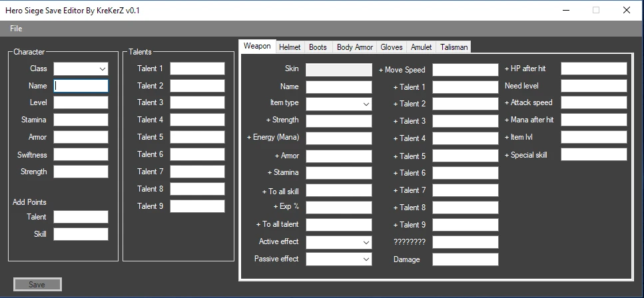Click the Talent 4 field in Talents
This screenshot has width=644, height=298.
[198, 120]
